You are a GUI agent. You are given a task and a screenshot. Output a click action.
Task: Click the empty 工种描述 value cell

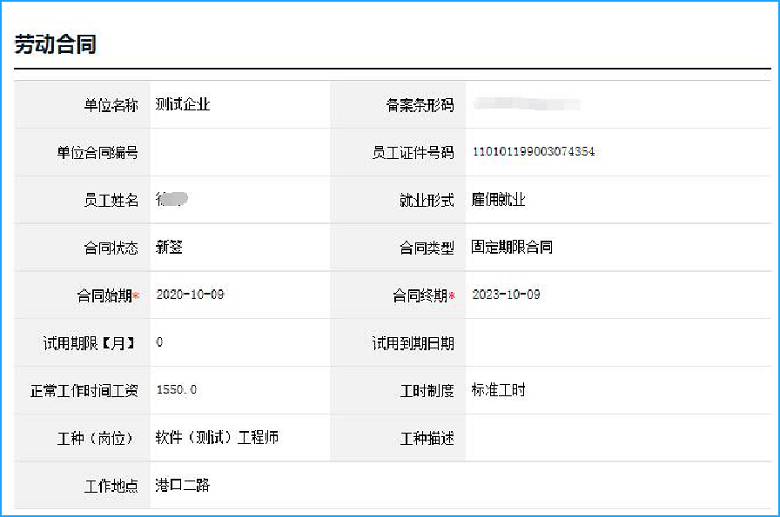(x=618, y=438)
